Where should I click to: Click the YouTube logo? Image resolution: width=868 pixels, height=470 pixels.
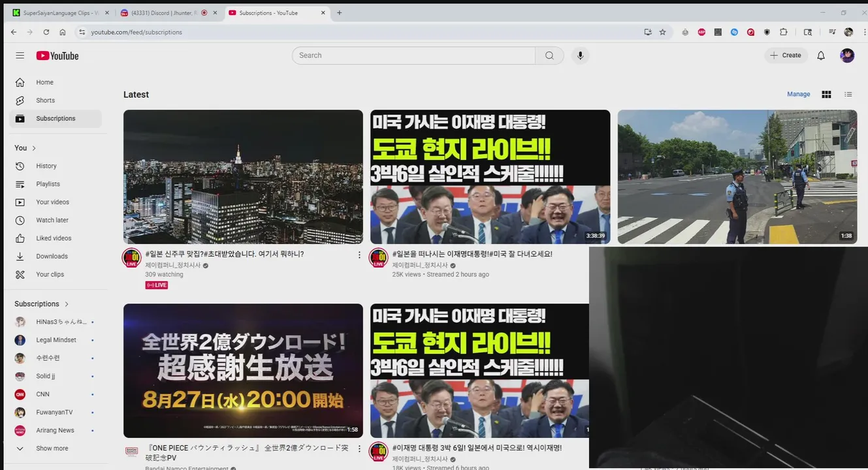coord(57,55)
